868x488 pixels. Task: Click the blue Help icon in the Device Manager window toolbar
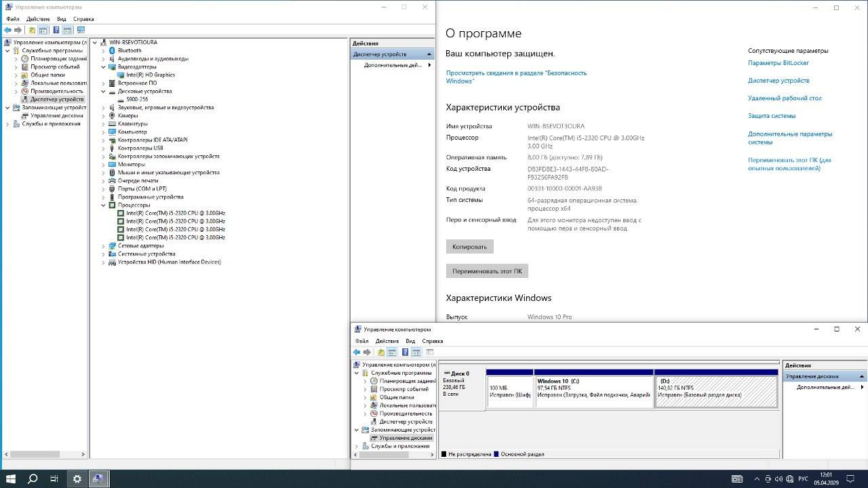[56, 30]
